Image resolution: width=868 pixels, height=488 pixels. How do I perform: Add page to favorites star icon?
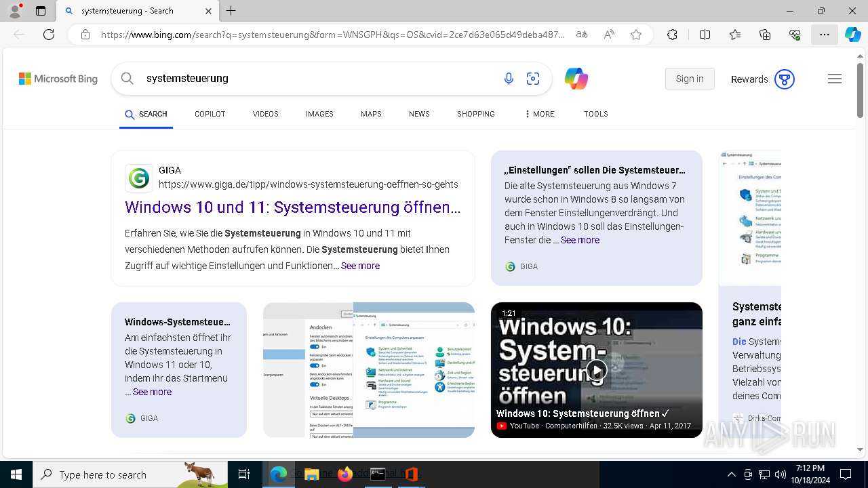click(636, 35)
